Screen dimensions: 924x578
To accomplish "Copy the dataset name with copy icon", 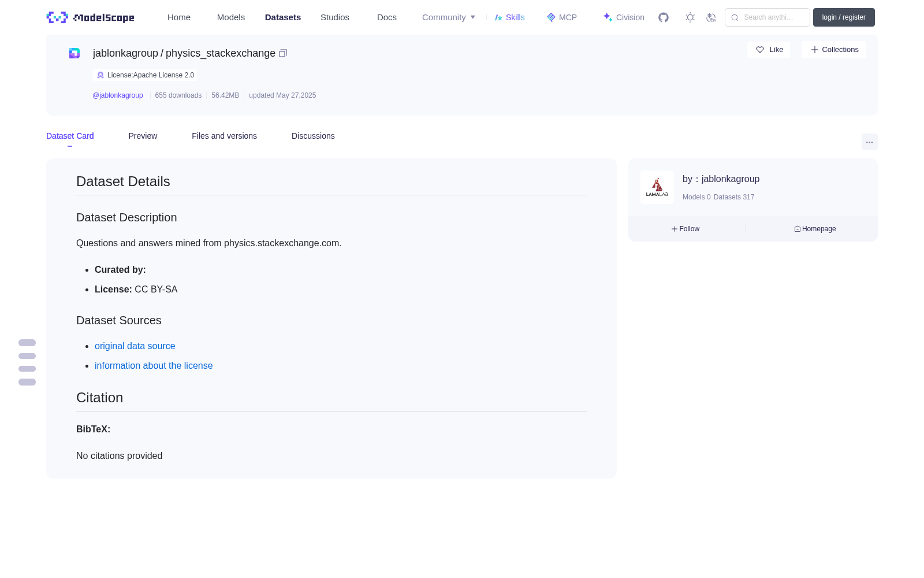I will pyautogui.click(x=283, y=53).
